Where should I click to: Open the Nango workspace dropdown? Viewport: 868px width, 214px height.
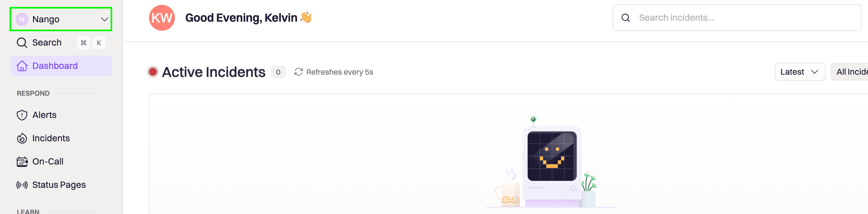point(61,19)
